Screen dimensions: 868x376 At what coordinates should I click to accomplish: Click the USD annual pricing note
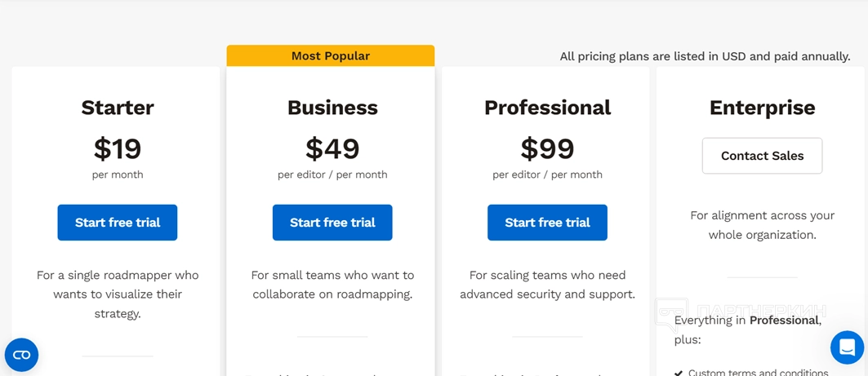click(x=705, y=56)
